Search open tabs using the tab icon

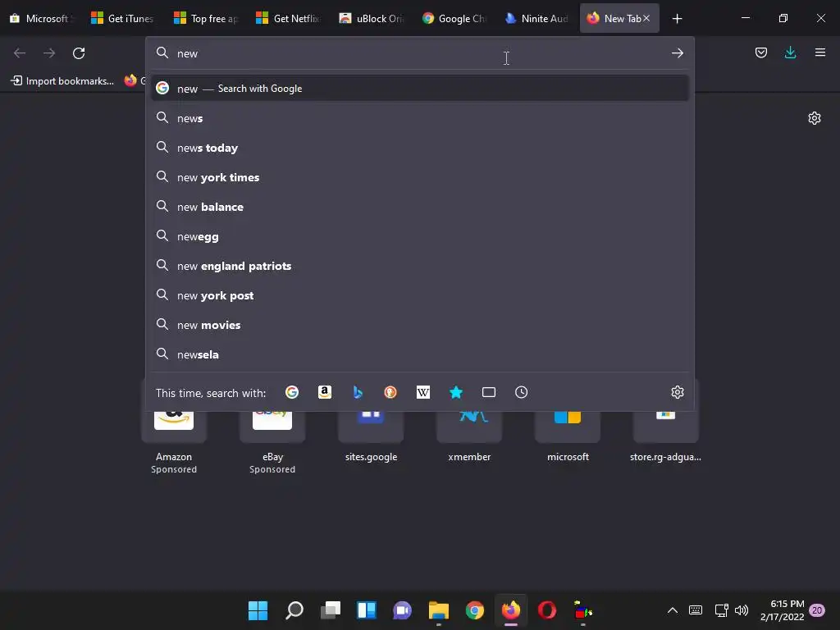click(489, 392)
